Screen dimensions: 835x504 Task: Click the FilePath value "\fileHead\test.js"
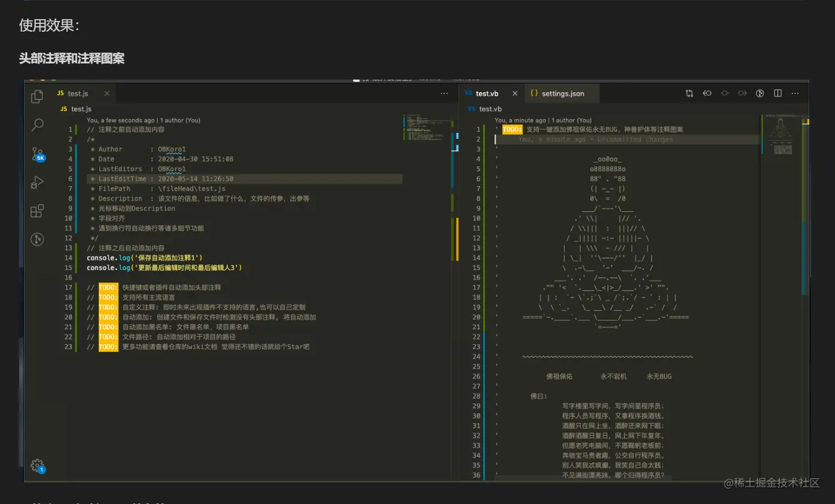pos(192,189)
